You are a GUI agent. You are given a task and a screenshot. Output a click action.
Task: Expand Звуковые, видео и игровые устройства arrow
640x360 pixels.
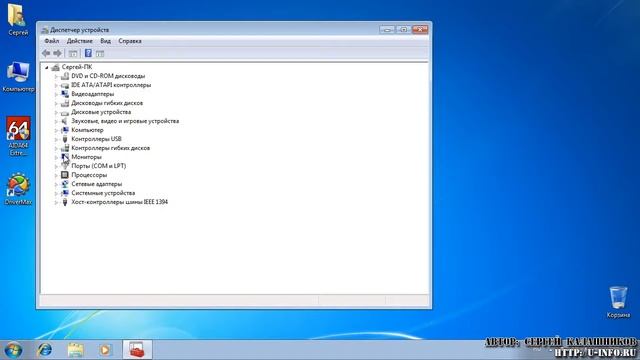(x=56, y=121)
